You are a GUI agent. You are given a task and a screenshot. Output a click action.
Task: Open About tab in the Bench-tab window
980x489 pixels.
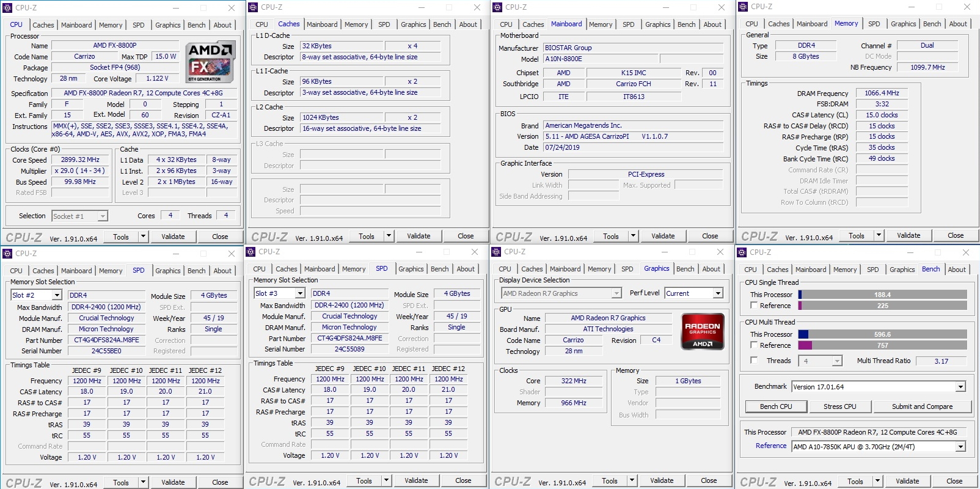click(x=957, y=270)
